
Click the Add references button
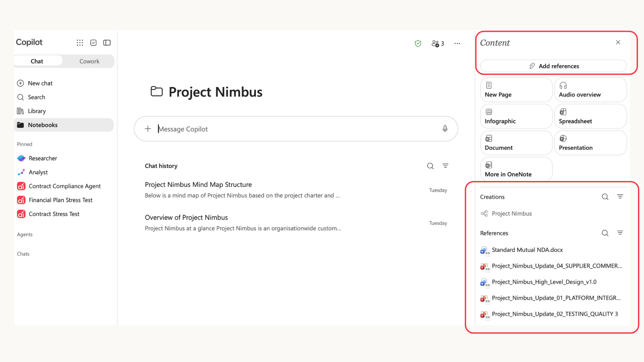553,66
